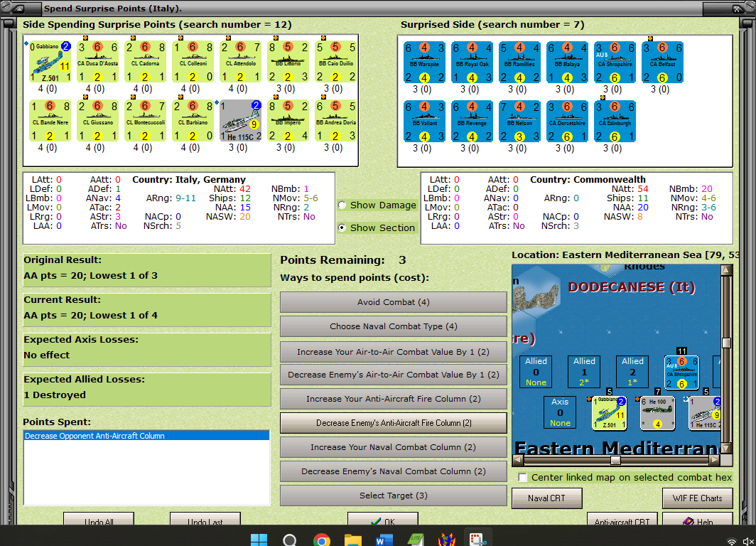Increase Your Air-to-Air Combat Value By 1
The width and height of the screenshot is (756, 546).
point(394,352)
